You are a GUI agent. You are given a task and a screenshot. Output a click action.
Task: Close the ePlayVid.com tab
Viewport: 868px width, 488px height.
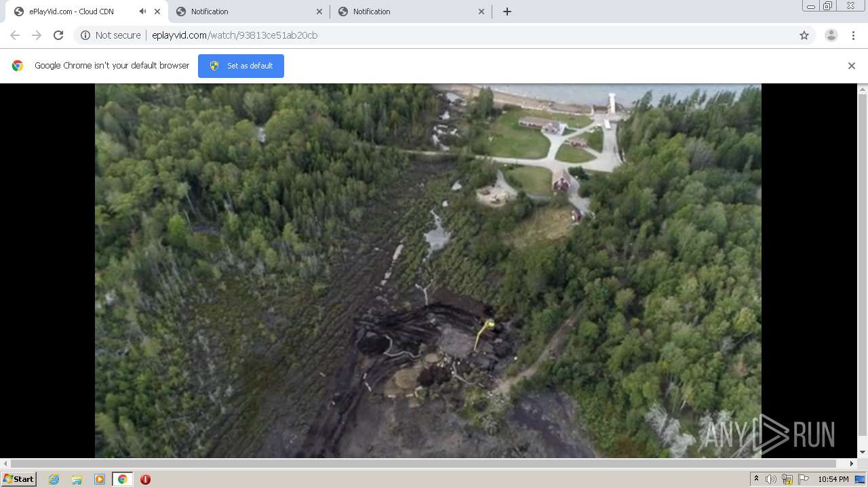157,12
